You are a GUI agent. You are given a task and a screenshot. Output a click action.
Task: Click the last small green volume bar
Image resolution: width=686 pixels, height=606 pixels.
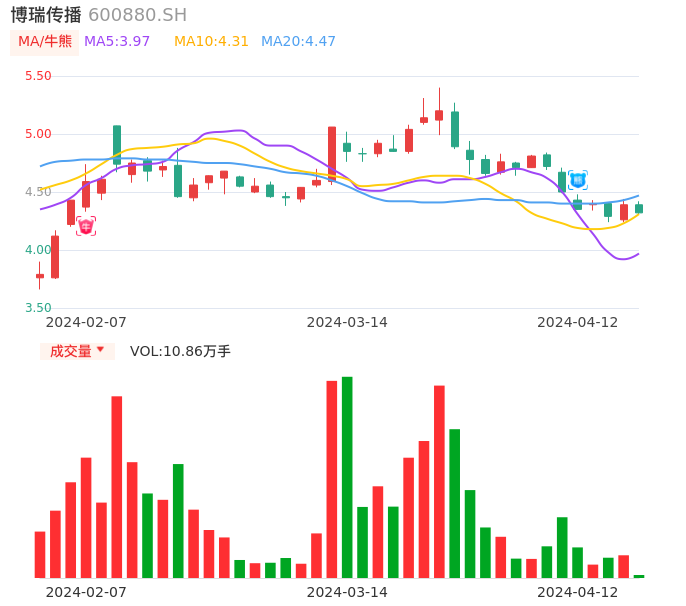639,576
